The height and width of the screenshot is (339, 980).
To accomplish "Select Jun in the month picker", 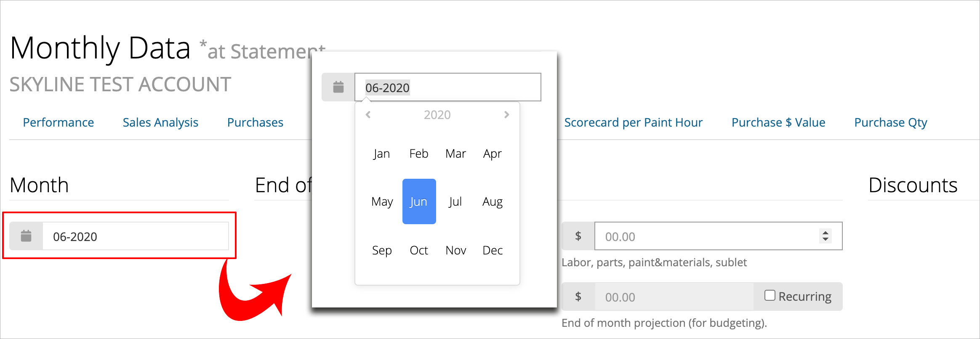I will pyautogui.click(x=419, y=202).
